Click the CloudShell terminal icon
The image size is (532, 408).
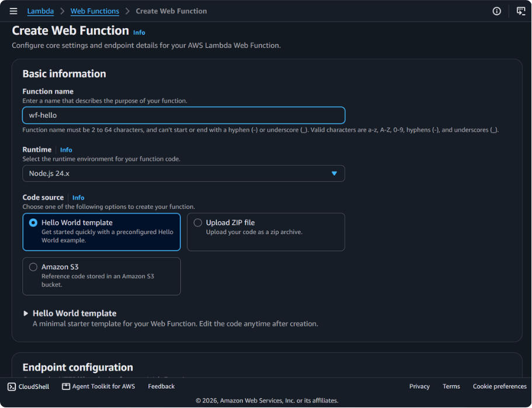(x=12, y=386)
